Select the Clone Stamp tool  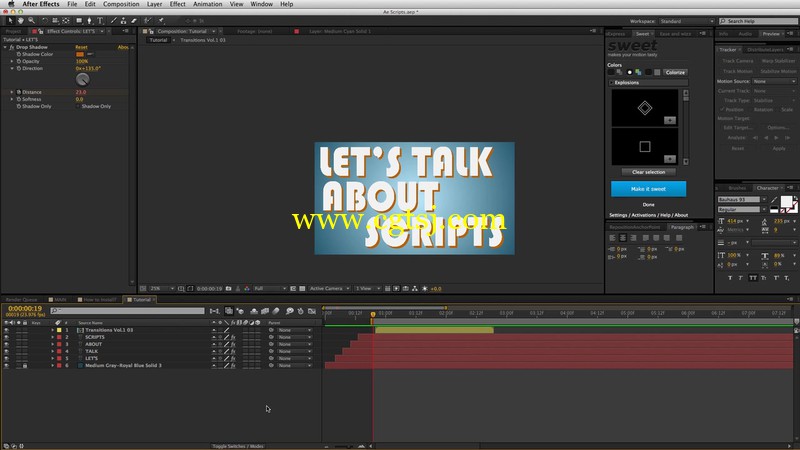[x=123, y=21]
